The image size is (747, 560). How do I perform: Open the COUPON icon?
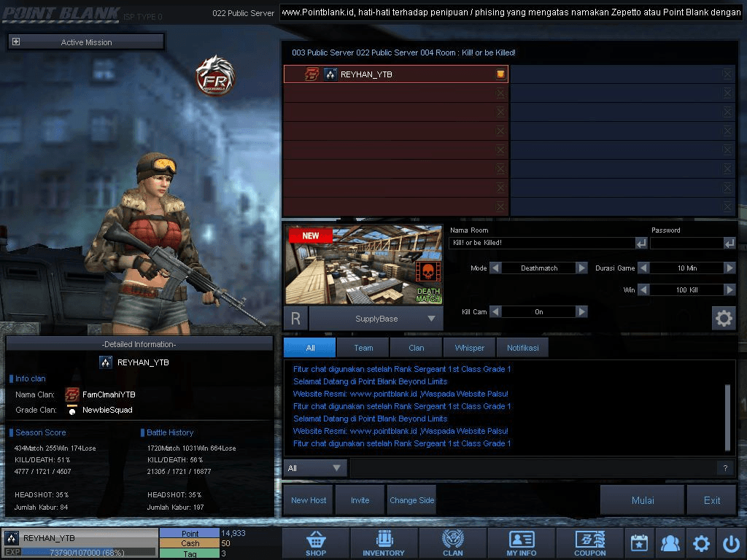point(589,543)
